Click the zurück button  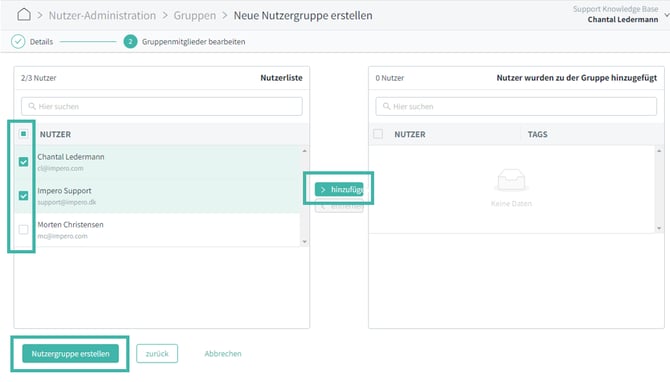coord(157,353)
